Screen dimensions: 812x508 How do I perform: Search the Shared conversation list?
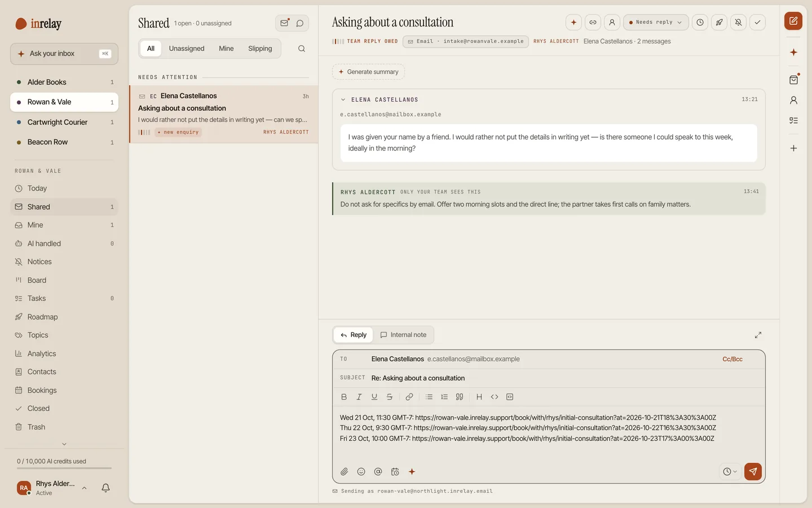point(302,49)
